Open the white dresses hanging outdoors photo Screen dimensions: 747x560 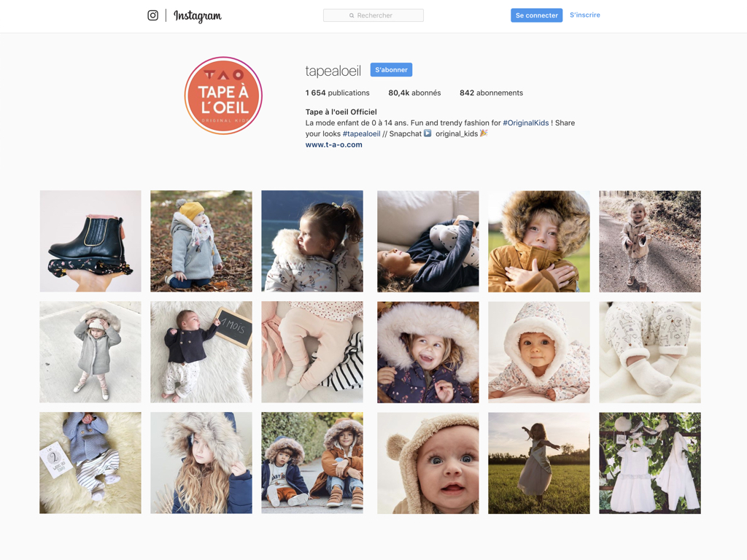[x=650, y=463]
